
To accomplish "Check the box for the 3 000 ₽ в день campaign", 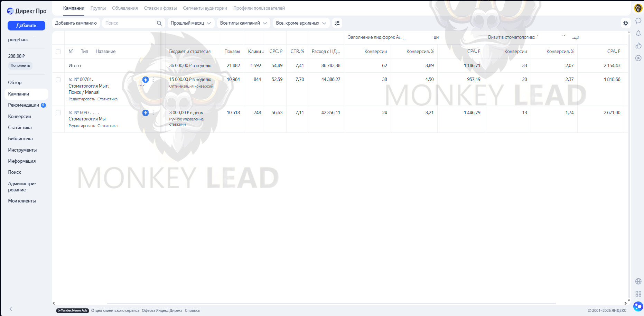I will pyautogui.click(x=58, y=113).
